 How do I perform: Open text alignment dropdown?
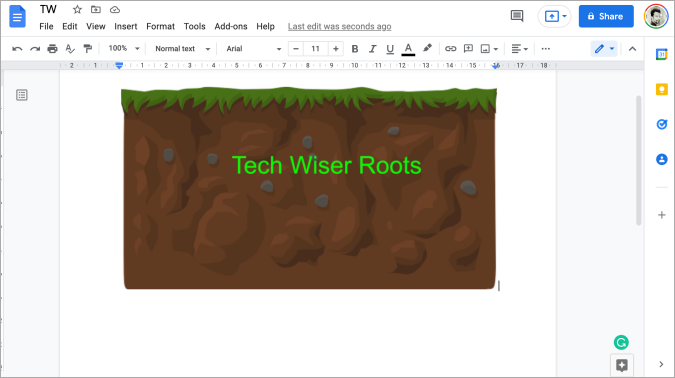click(520, 49)
